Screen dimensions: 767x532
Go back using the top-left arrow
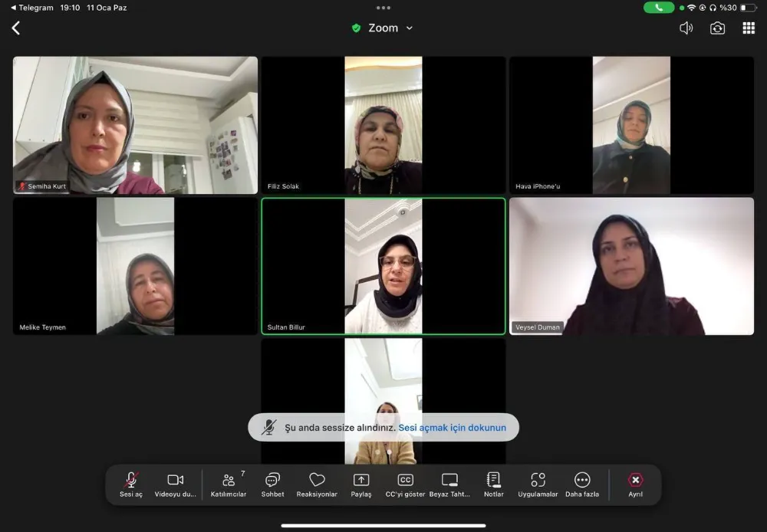(16, 28)
